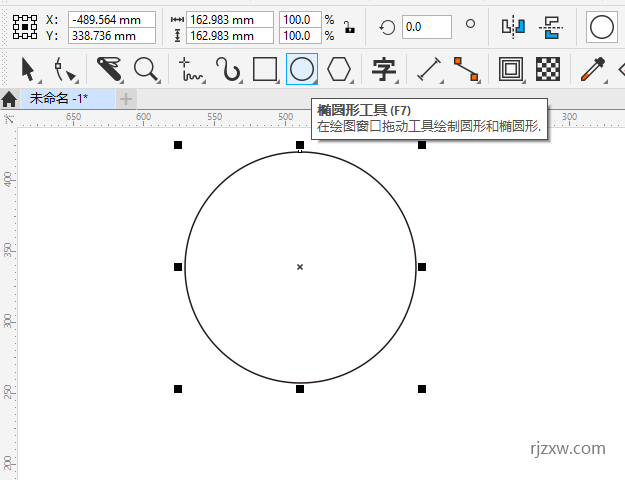Select the Pick tool arrow
Image resolution: width=625 pixels, height=480 pixels.
[28, 69]
